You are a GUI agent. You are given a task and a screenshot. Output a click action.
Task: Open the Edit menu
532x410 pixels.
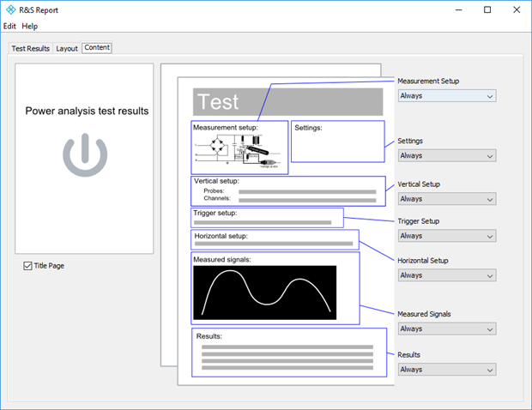tap(10, 27)
